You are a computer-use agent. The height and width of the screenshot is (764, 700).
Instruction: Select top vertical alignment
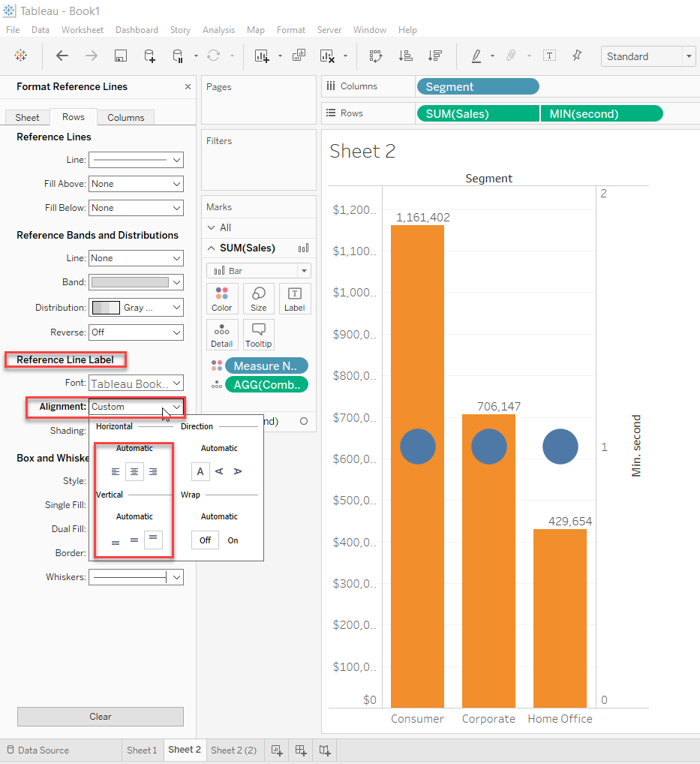[x=154, y=540]
